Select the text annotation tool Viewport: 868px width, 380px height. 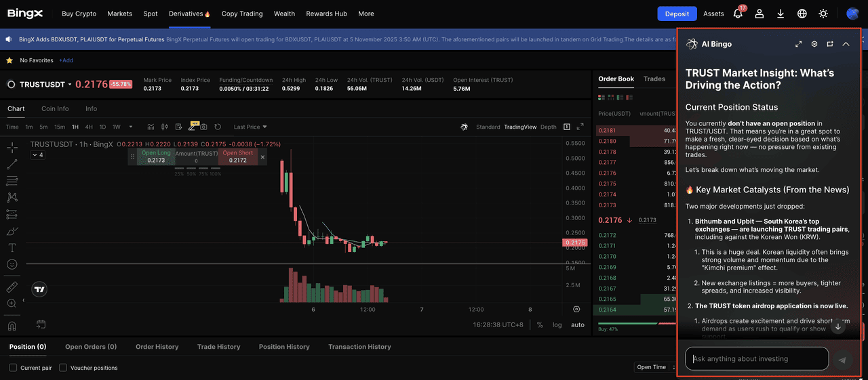(12, 248)
